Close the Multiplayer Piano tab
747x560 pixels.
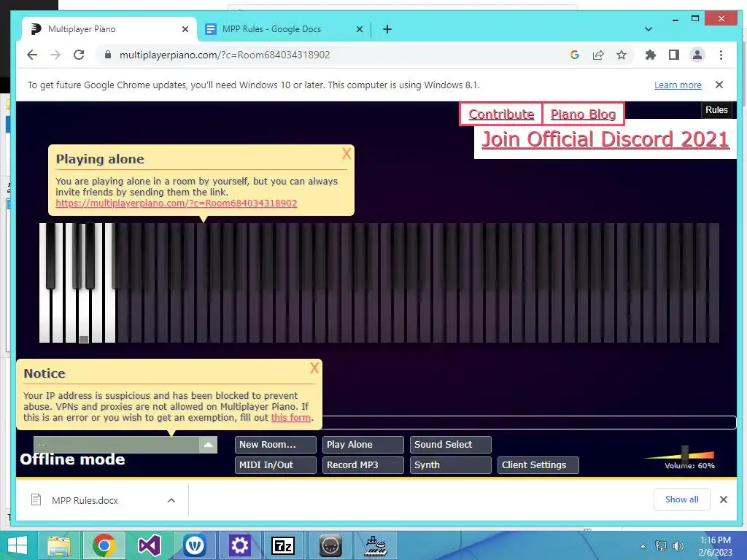click(x=185, y=29)
